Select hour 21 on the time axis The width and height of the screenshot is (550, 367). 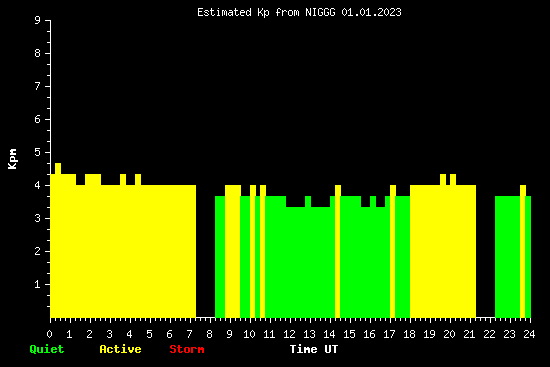click(x=469, y=334)
